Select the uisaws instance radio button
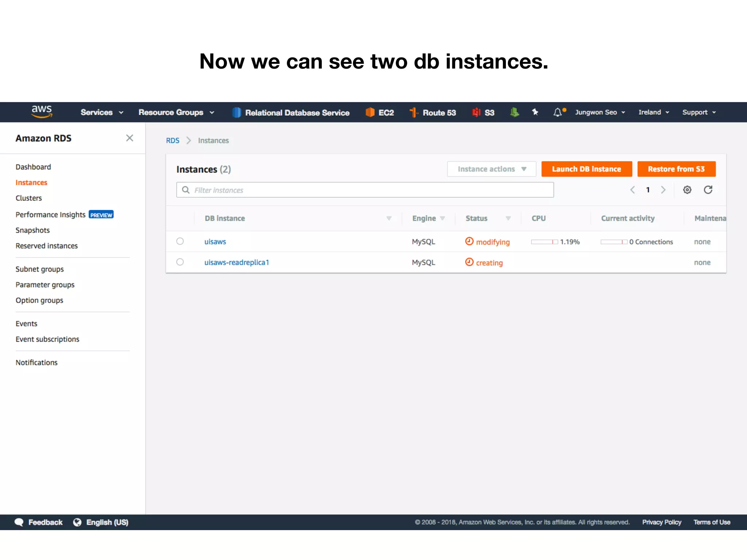 coord(180,241)
